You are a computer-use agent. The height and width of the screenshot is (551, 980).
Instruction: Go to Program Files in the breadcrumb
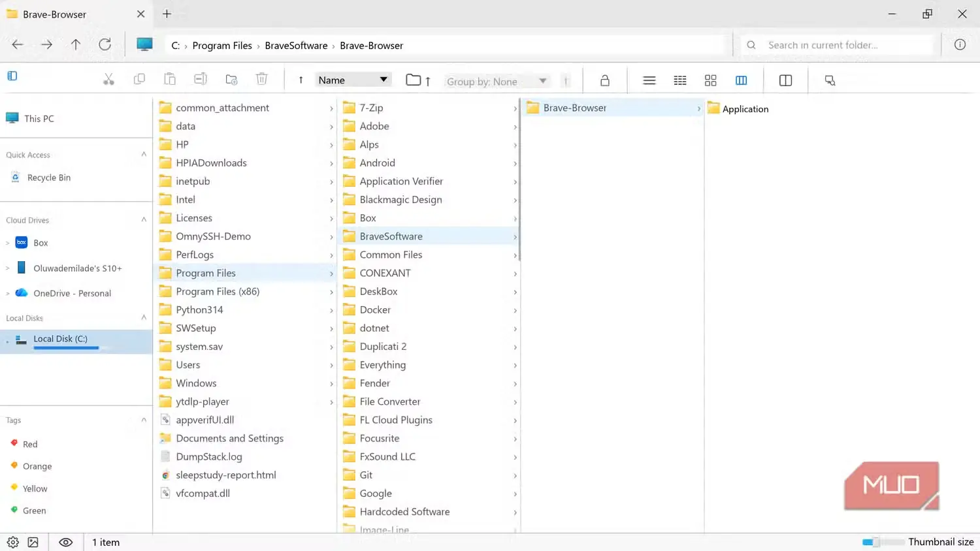coord(222,46)
